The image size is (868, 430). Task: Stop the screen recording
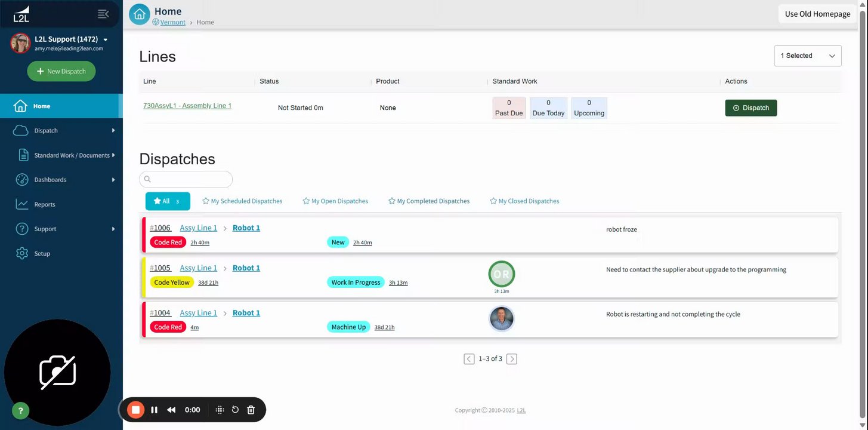136,410
